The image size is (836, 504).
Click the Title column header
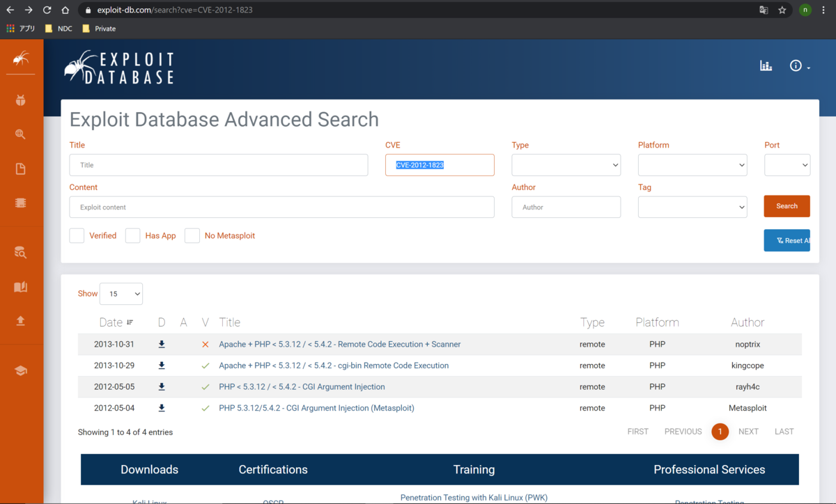pyautogui.click(x=229, y=322)
